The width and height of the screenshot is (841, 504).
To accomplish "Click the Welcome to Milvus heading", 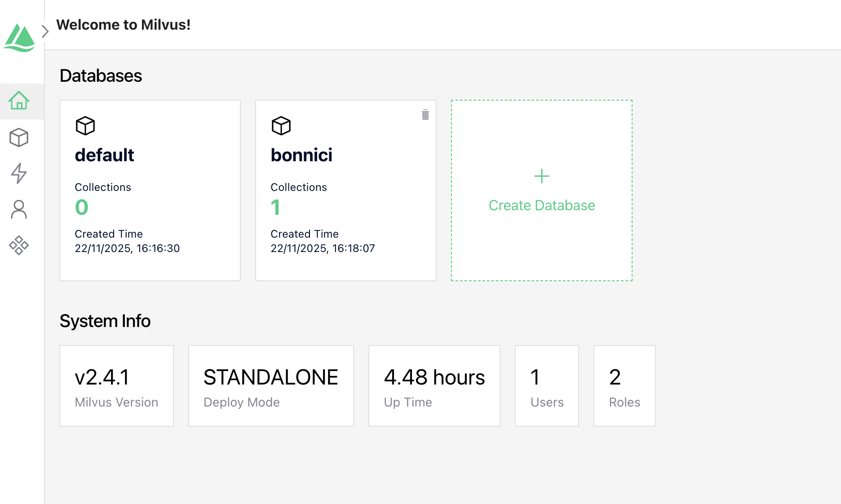I will point(124,25).
